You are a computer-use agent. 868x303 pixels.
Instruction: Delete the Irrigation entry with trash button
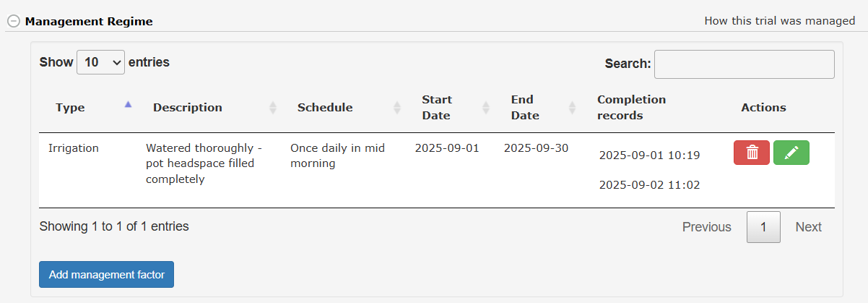tap(752, 153)
